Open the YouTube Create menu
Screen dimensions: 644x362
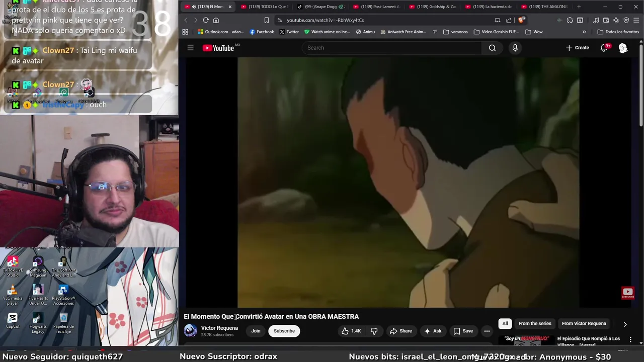[577, 48]
